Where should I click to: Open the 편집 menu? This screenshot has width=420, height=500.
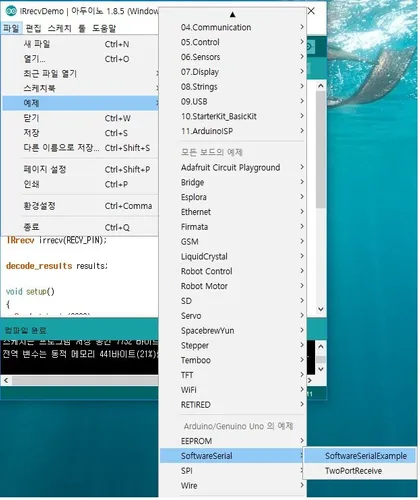tap(33, 28)
